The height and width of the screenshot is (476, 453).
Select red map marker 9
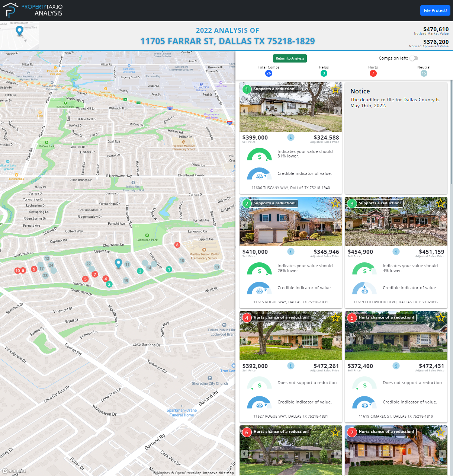(34, 269)
